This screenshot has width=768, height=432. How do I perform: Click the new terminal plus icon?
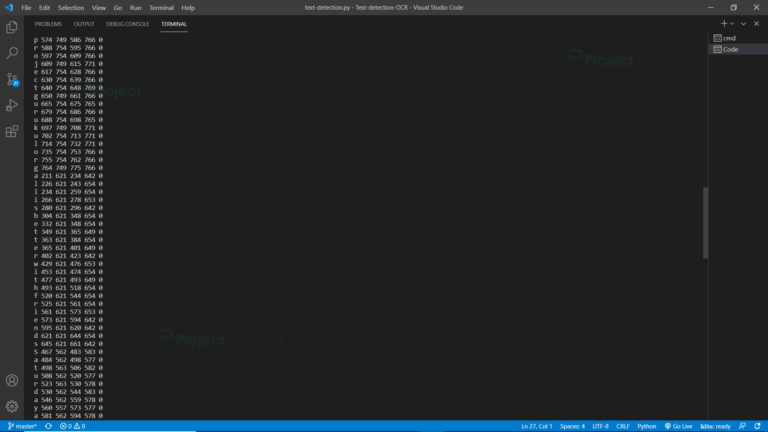723,22
